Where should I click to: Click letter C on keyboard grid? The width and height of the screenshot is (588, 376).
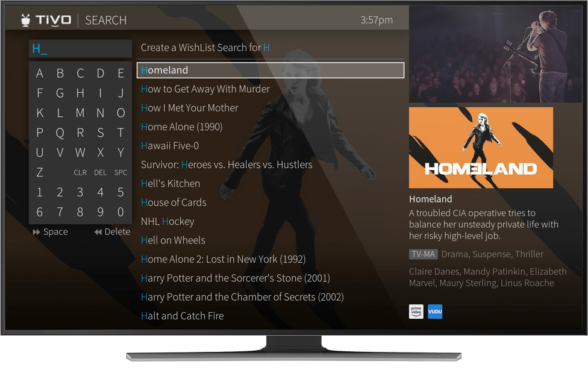pyautogui.click(x=80, y=73)
